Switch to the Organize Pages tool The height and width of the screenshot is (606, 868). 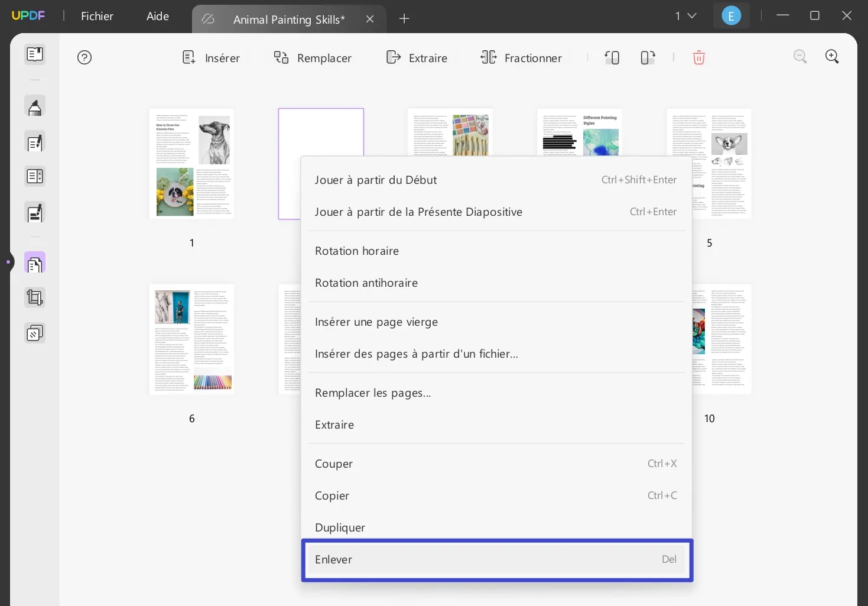(x=35, y=262)
